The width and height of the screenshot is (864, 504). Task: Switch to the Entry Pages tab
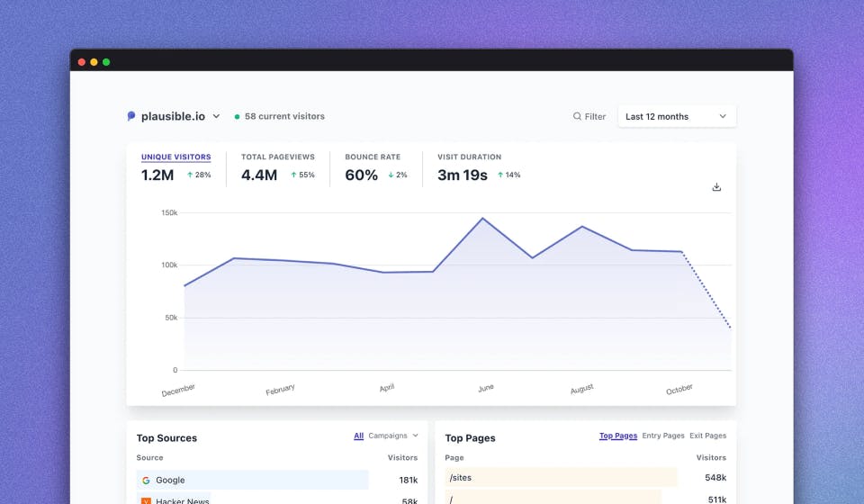(x=662, y=436)
